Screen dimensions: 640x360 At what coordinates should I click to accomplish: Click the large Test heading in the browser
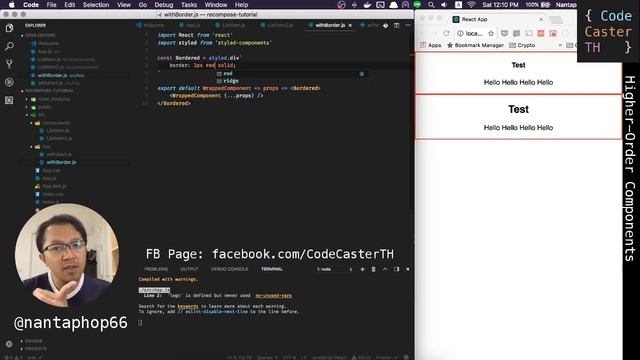tap(518, 109)
